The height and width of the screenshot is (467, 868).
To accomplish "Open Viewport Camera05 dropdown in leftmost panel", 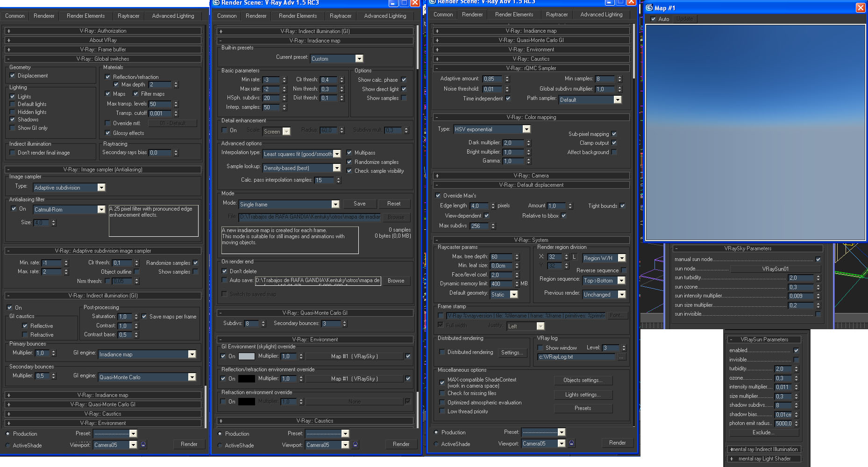I will [x=115, y=445].
